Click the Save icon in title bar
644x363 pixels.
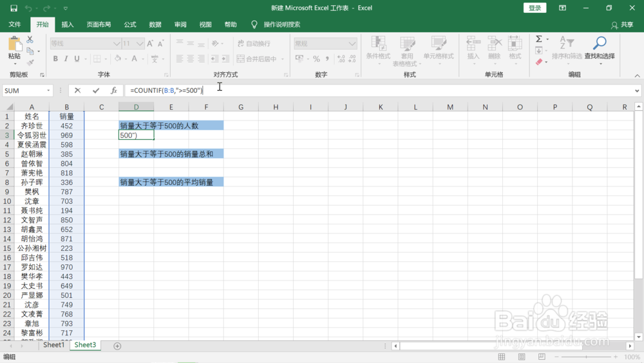pyautogui.click(x=14, y=8)
